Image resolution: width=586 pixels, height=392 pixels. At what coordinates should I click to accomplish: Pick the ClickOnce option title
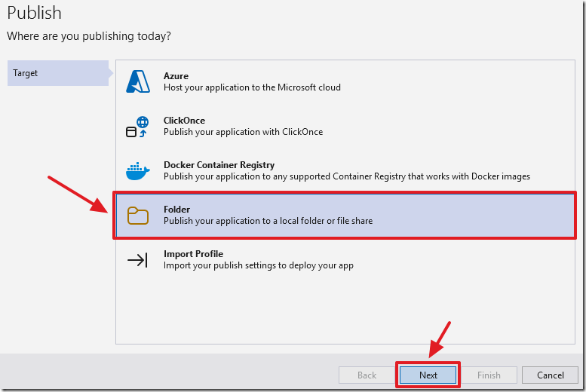(x=184, y=121)
